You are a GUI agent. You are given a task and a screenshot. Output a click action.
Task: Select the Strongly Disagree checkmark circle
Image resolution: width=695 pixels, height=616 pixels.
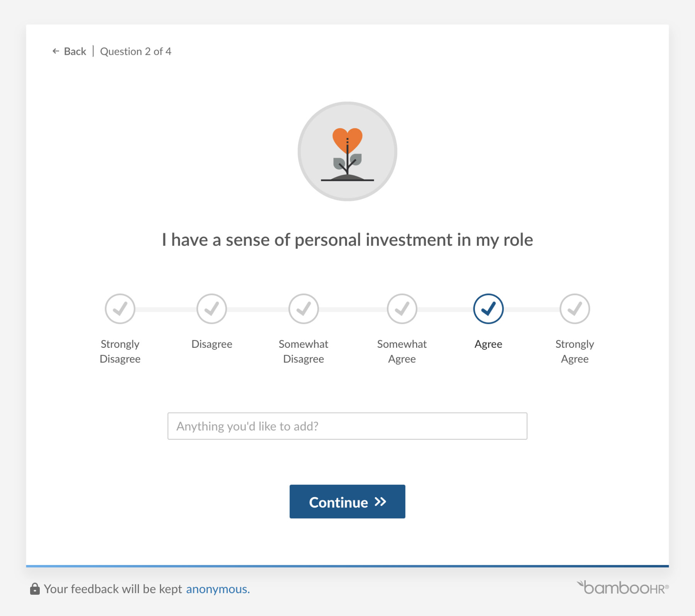120,309
